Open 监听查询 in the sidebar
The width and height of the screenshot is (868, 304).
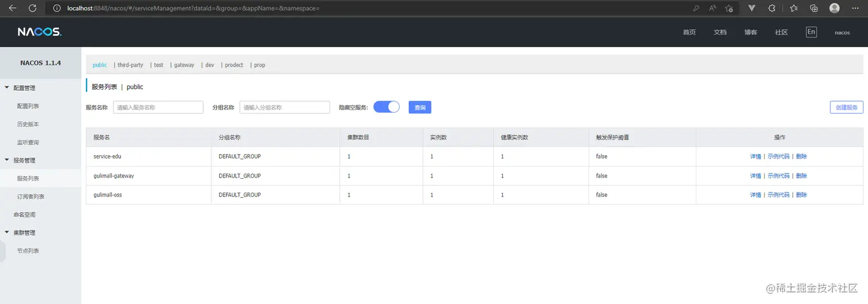point(28,143)
